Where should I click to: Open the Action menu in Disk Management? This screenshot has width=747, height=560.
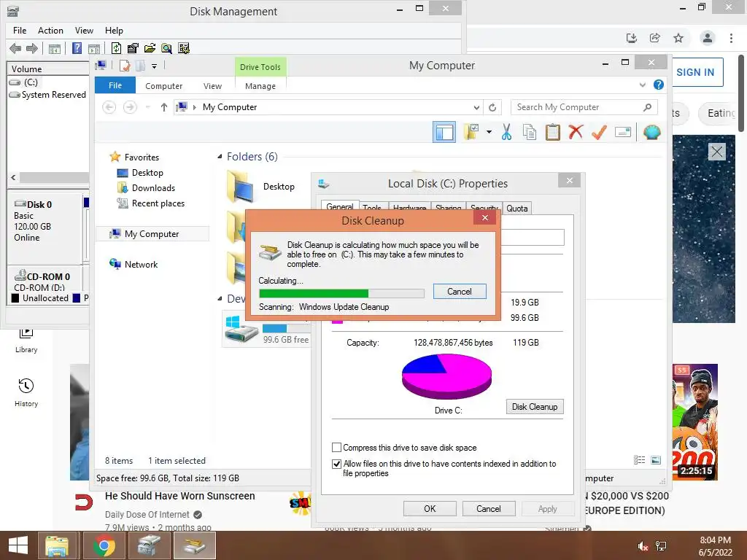(50, 31)
